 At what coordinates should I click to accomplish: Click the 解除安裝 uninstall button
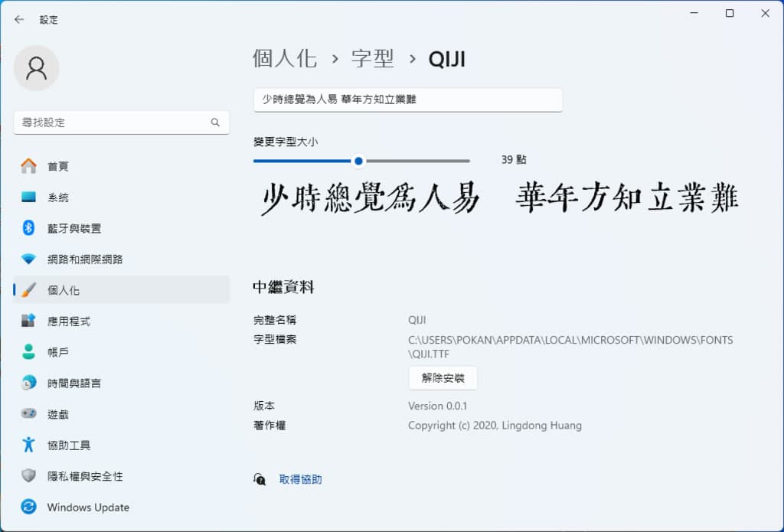[443, 378]
